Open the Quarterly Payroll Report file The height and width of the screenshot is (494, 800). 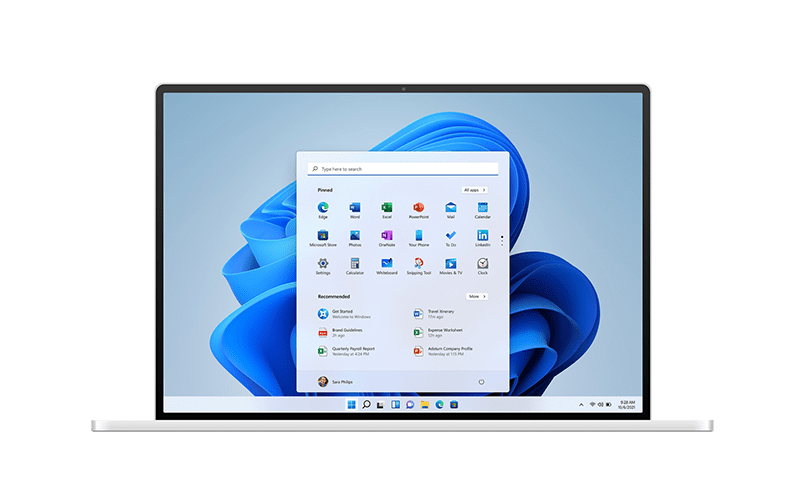pyautogui.click(x=347, y=351)
